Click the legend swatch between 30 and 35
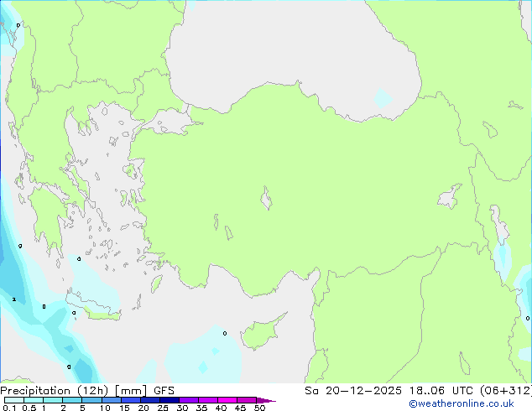532x411 pixels. 189,400
